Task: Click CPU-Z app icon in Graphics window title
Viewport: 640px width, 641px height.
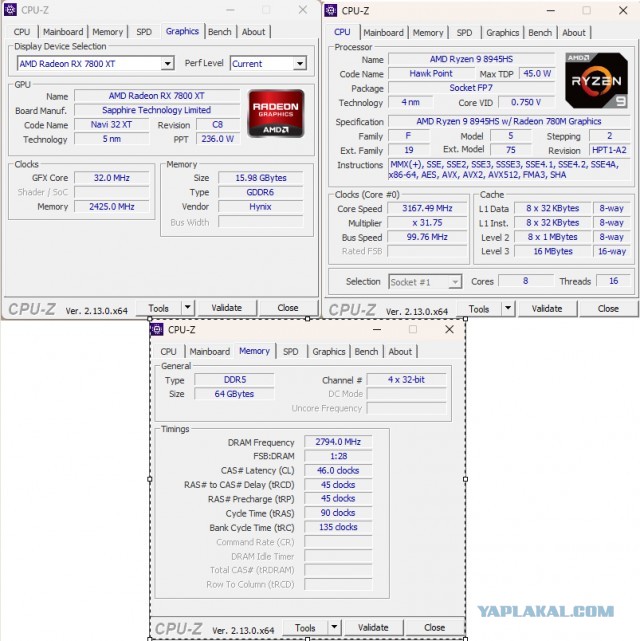Action: (x=10, y=10)
